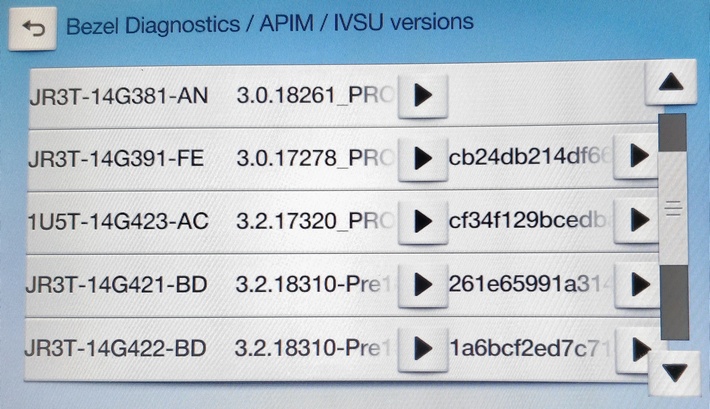
Task: Open arrow beside hash 1a6bcf2ed7c71
Action: tap(636, 347)
